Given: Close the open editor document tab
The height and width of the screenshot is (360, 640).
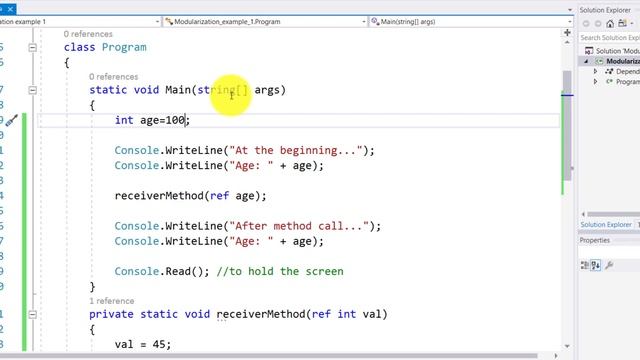Looking at the screenshot, I should pos(10,9).
